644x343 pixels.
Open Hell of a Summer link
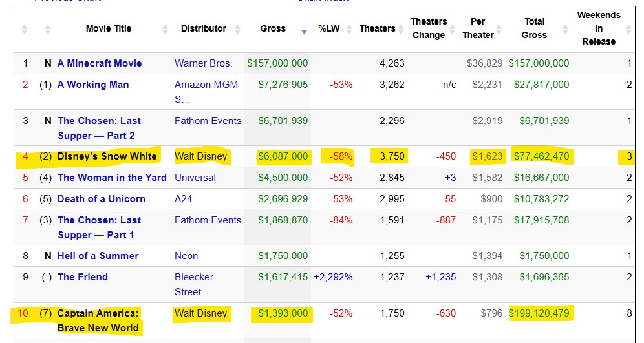tap(98, 256)
